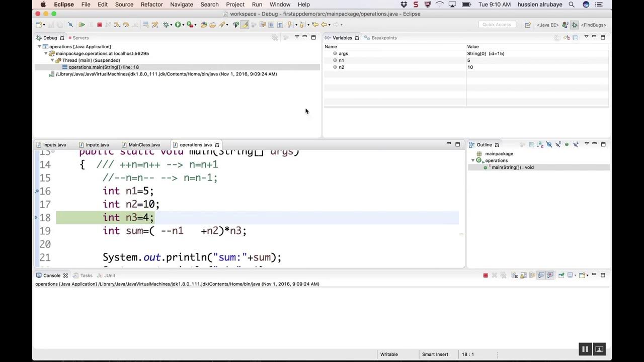This screenshot has width=644, height=362.
Task: Switch to the Java perspective icon
Action: [566, 25]
